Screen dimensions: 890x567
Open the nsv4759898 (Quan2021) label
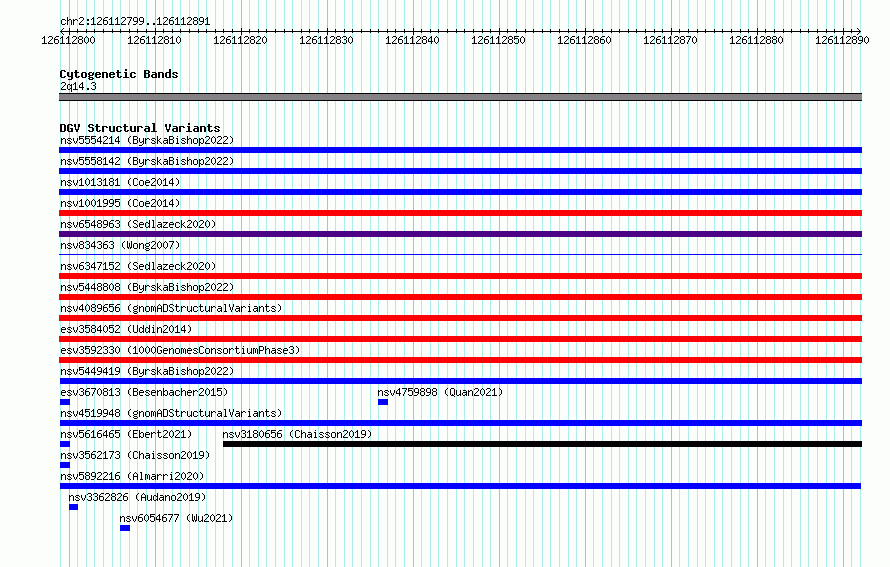pos(440,392)
